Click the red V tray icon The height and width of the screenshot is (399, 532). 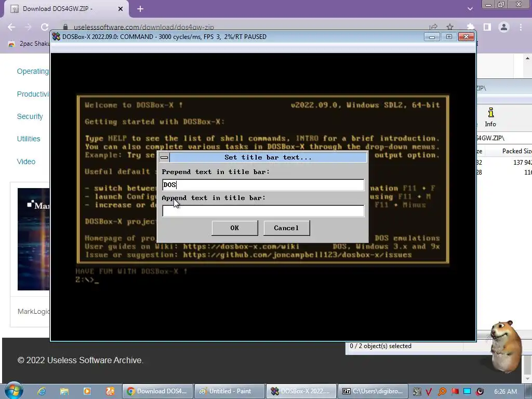429,392
